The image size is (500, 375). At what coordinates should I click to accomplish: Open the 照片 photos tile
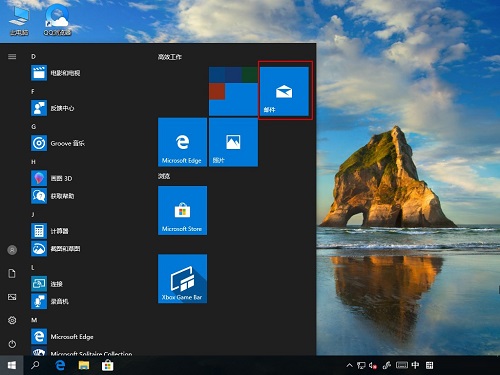click(x=233, y=142)
